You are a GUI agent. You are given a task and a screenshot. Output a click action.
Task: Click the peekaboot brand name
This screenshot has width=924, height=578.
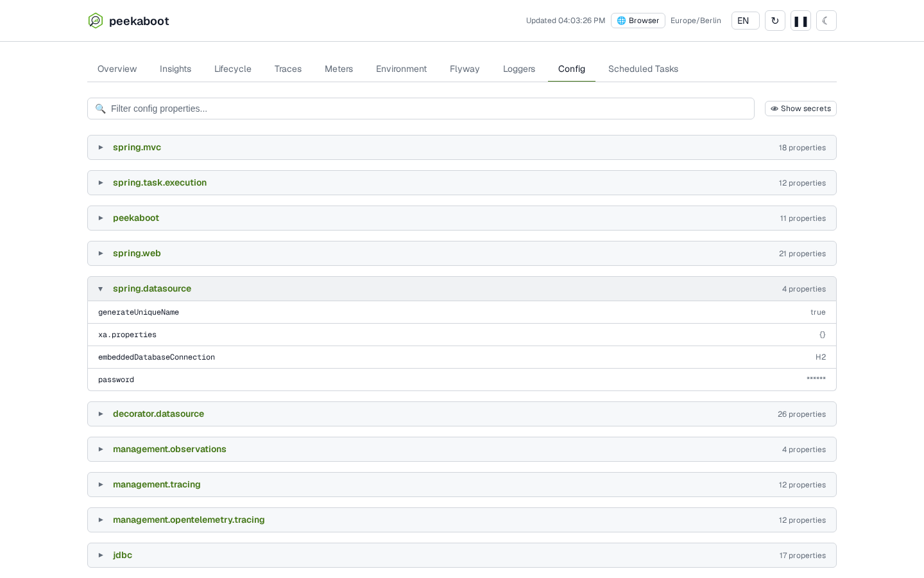tap(139, 21)
